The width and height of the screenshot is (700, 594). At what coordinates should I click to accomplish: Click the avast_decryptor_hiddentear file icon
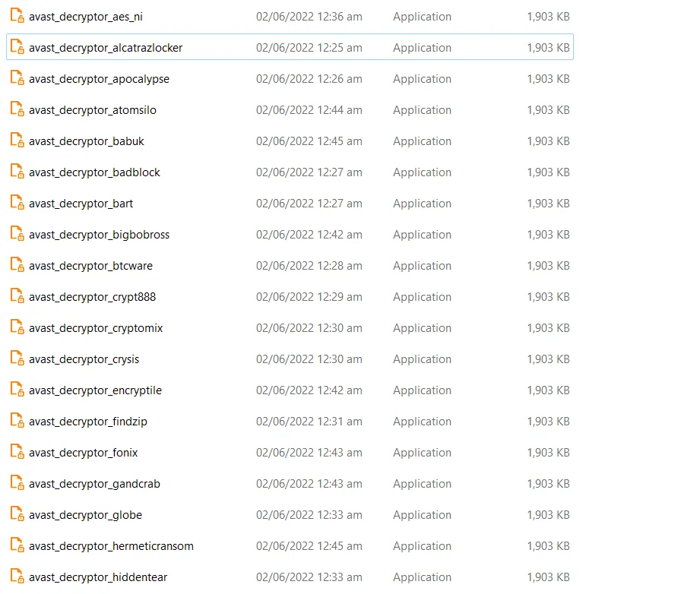click(17, 577)
